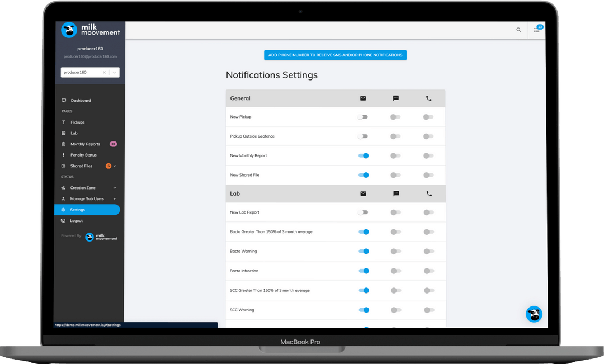
Task: Click the phone call icon in General header
Action: pos(429,98)
